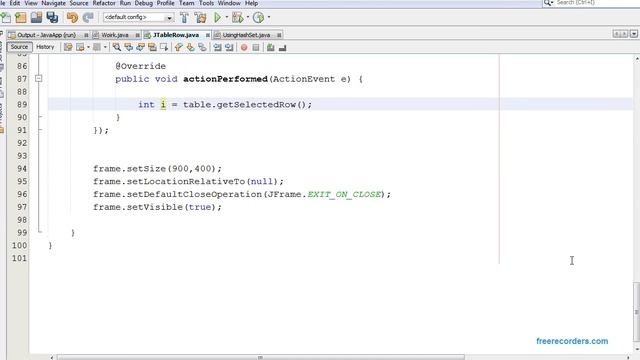
Task: Open the Edit menu
Action: tap(15, 3)
